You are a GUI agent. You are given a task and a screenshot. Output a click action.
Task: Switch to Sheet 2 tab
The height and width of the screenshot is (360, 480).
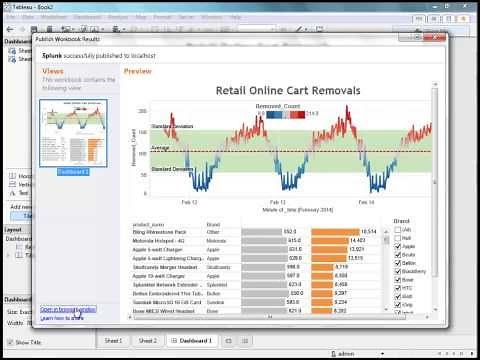[148, 341]
